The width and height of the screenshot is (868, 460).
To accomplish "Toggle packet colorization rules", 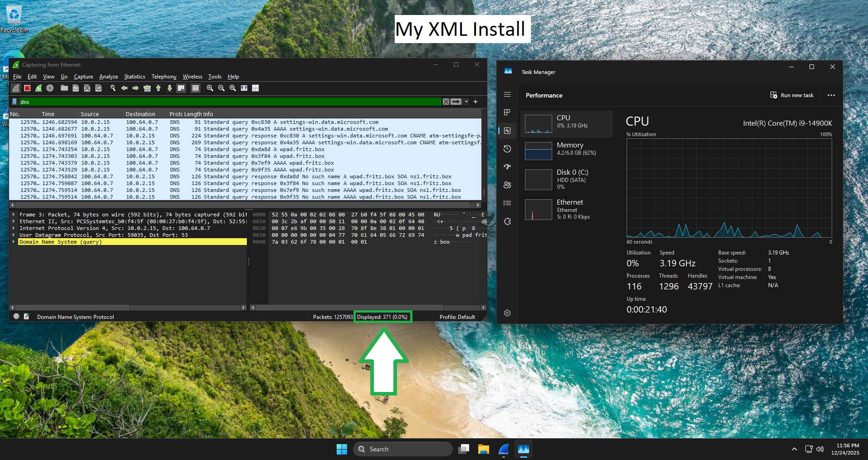I will pos(196,88).
